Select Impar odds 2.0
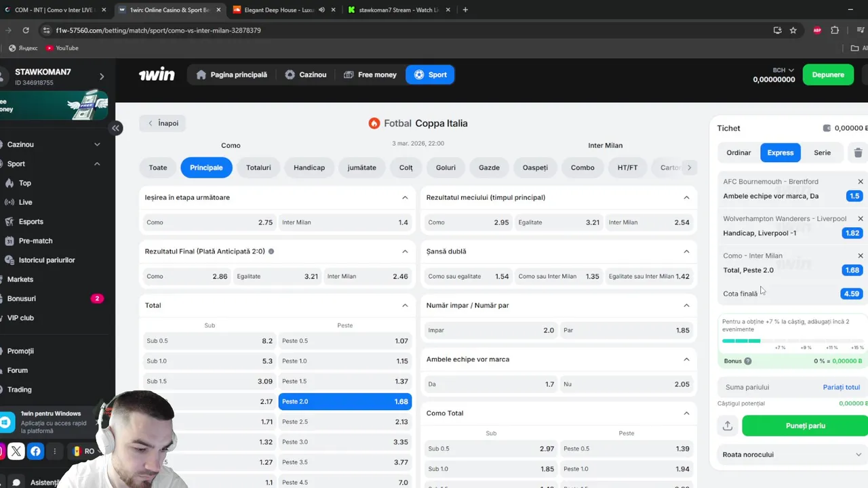This screenshot has width=868, height=488. point(491,331)
